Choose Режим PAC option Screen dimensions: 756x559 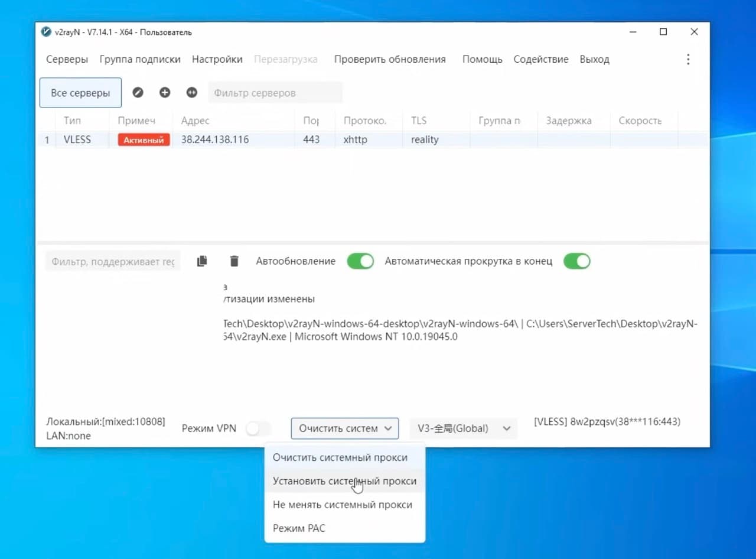(x=345, y=528)
